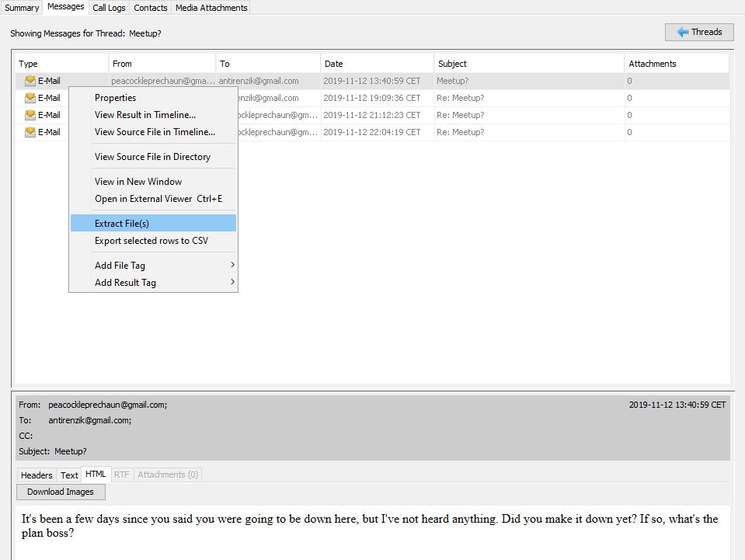The image size is (745, 560).
Task: Sort messages by the Date column header
Action: [x=333, y=64]
